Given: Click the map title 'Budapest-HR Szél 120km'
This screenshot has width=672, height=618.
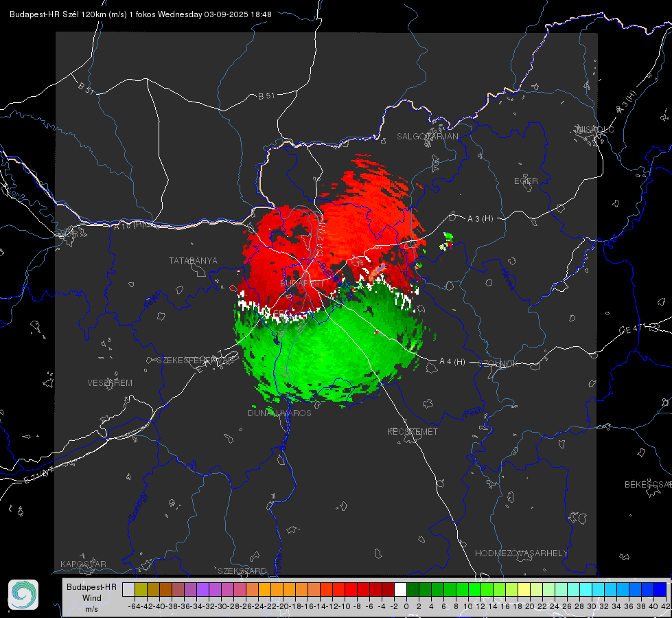Looking at the screenshot, I should 58,14.
